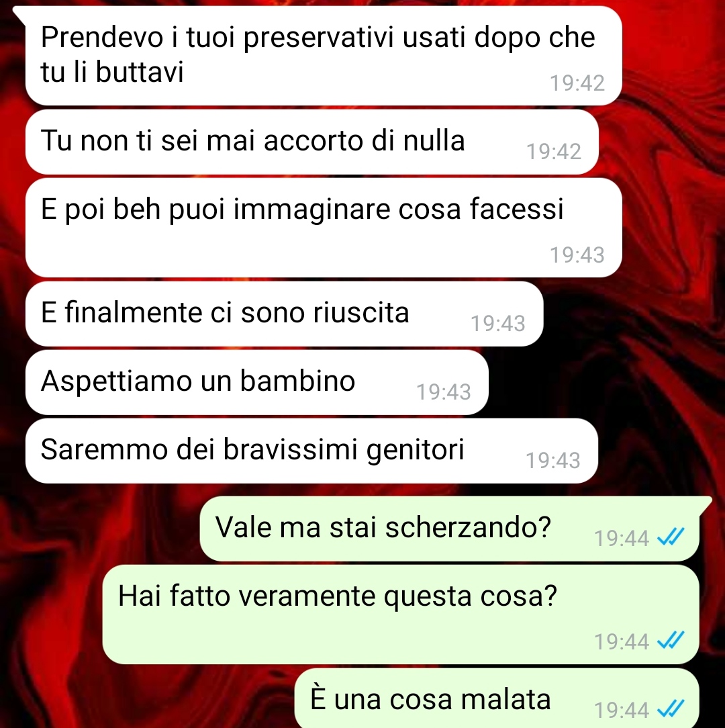Tap the read receipt ticks on 'Vale ma stai scherzando?'

pyautogui.click(x=671, y=538)
